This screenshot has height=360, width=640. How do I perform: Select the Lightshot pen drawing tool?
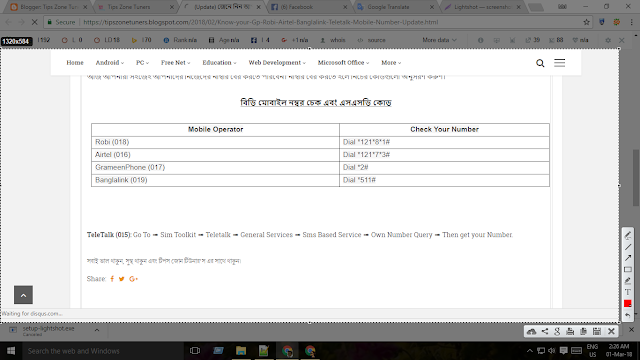(x=628, y=236)
